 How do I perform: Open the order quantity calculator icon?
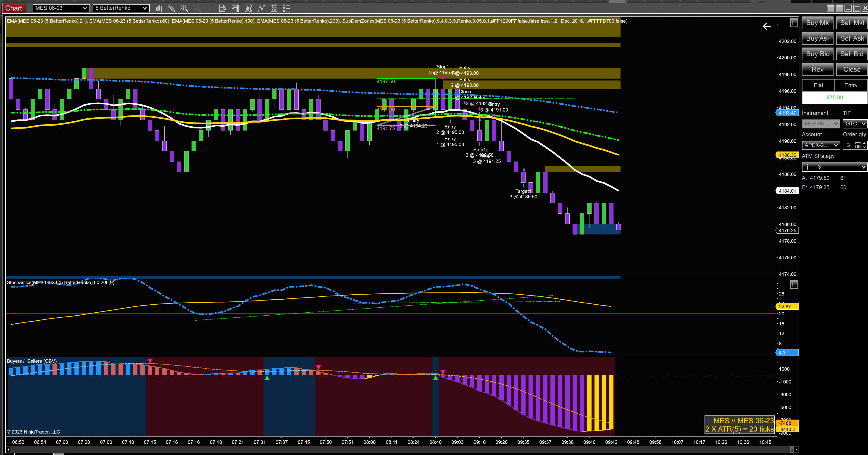click(x=858, y=145)
